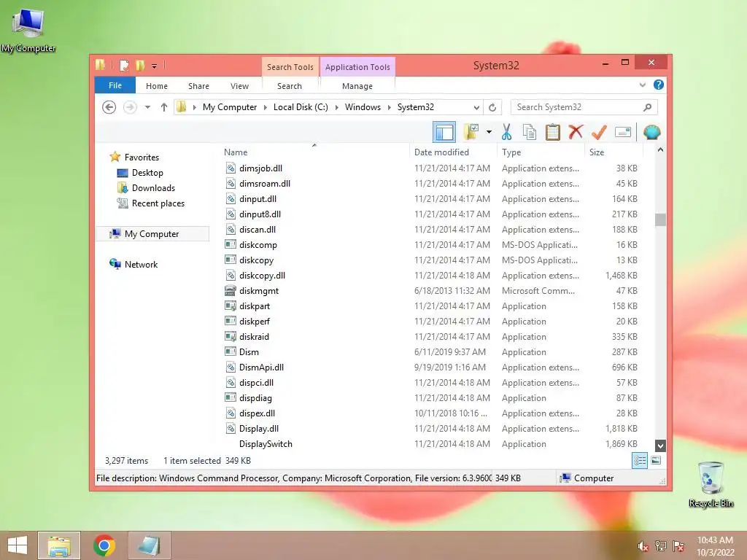
Task: Open Downloads in the navigation pane
Action: pyautogui.click(x=153, y=187)
